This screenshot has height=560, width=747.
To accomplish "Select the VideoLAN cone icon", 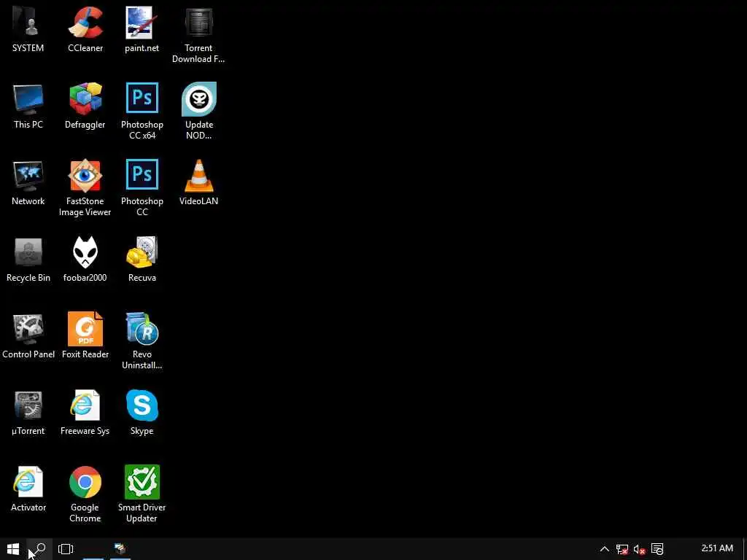I will pyautogui.click(x=198, y=182).
